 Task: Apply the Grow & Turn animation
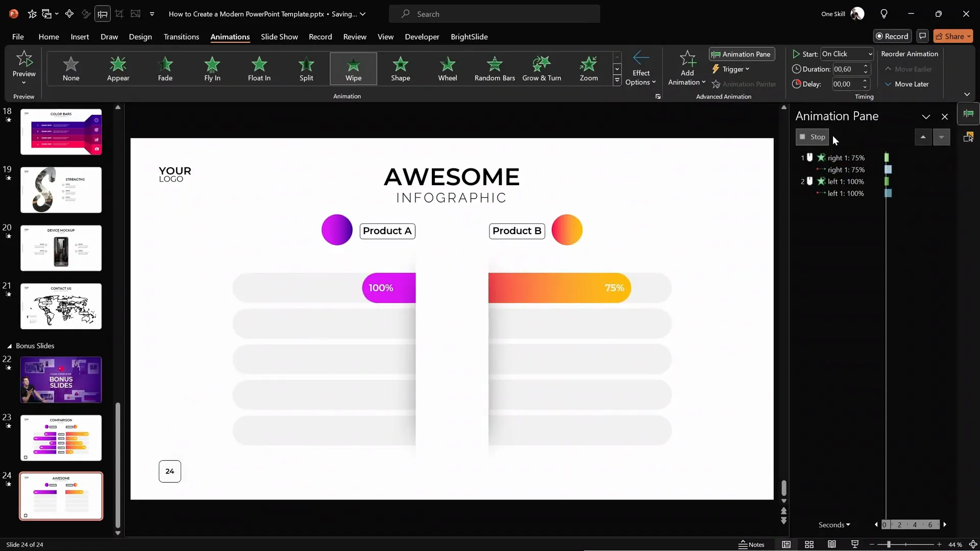coord(542,68)
